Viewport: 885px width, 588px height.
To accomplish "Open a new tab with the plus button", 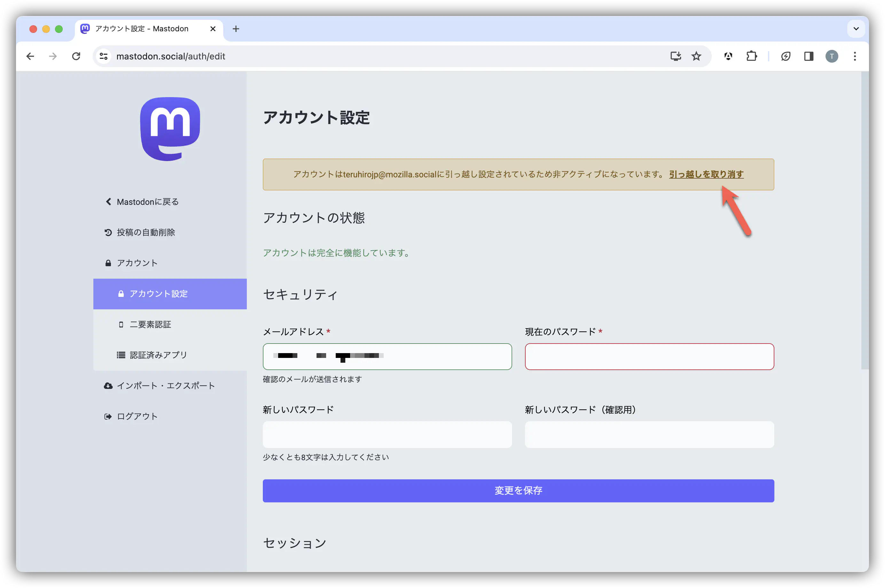I will 236,29.
